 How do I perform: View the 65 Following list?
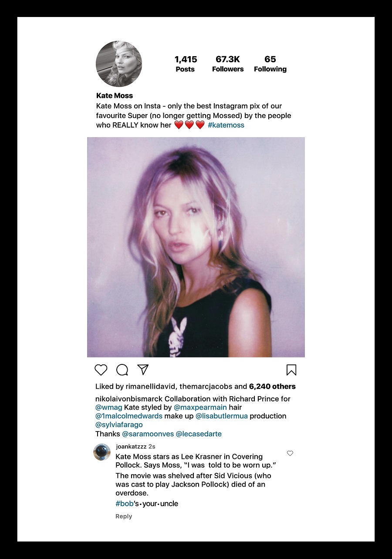pyautogui.click(x=270, y=64)
